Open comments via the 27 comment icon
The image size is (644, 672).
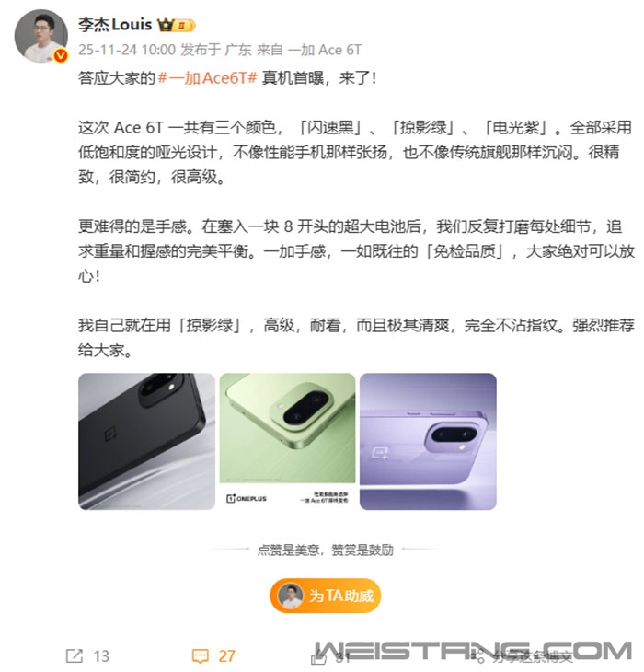[x=200, y=655]
